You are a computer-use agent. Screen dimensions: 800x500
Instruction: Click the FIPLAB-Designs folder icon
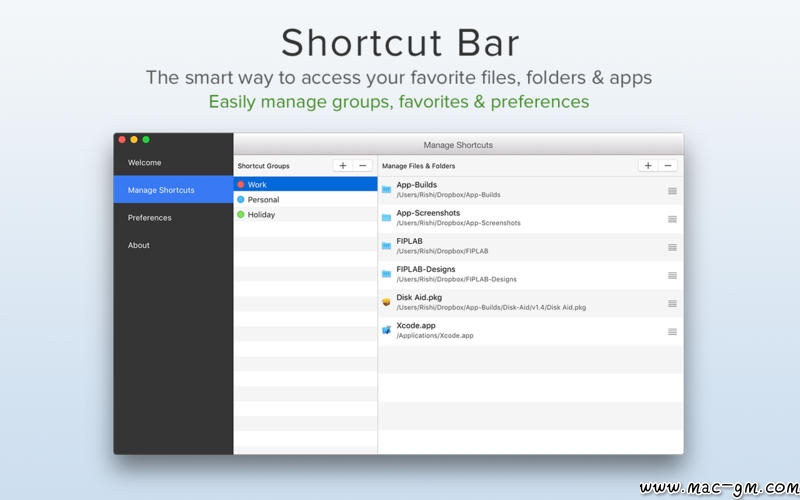pos(386,273)
